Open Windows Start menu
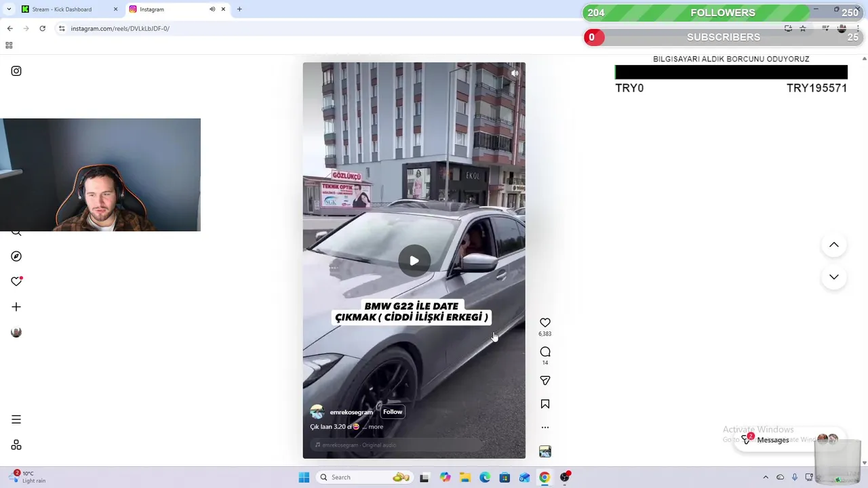The image size is (868, 488). click(304, 477)
